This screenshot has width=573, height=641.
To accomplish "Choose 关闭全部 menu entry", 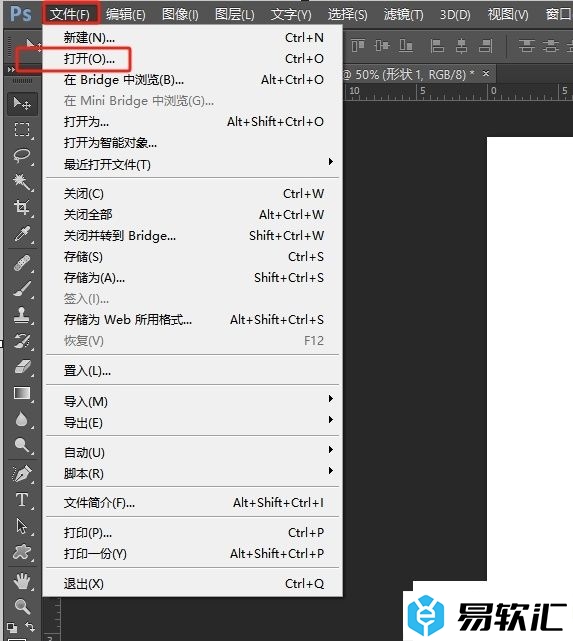I will coord(192,215).
